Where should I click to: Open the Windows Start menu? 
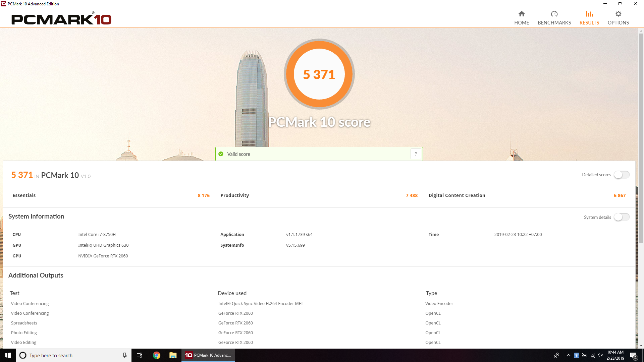coord(8,355)
